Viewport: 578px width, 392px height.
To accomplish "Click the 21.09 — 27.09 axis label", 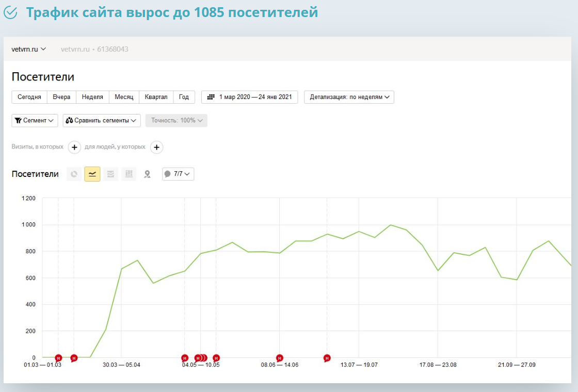I will point(517,365).
